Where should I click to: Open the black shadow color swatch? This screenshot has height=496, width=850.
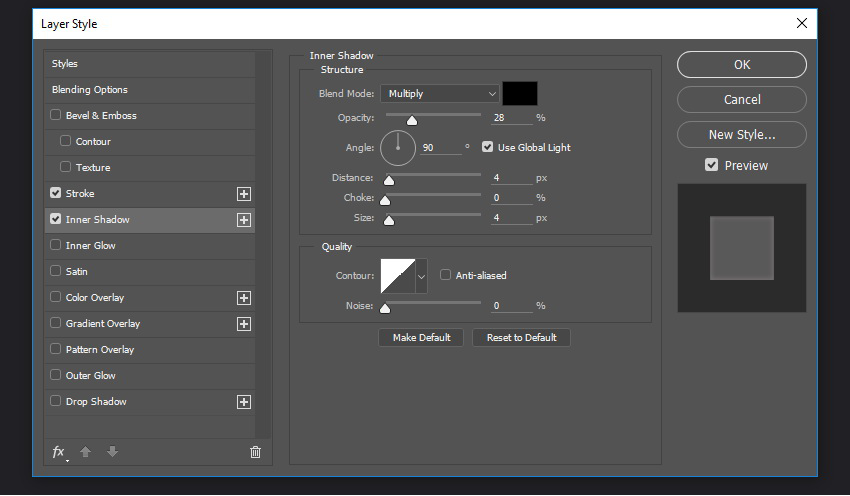click(520, 93)
